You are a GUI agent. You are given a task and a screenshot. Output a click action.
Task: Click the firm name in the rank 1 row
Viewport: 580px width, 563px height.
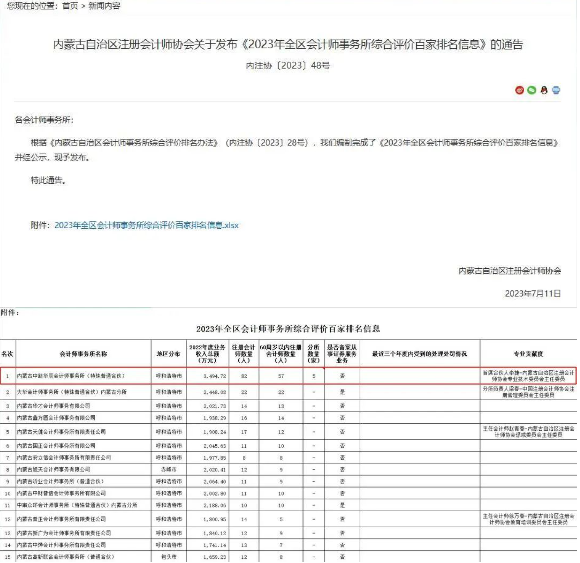[x=71, y=376]
